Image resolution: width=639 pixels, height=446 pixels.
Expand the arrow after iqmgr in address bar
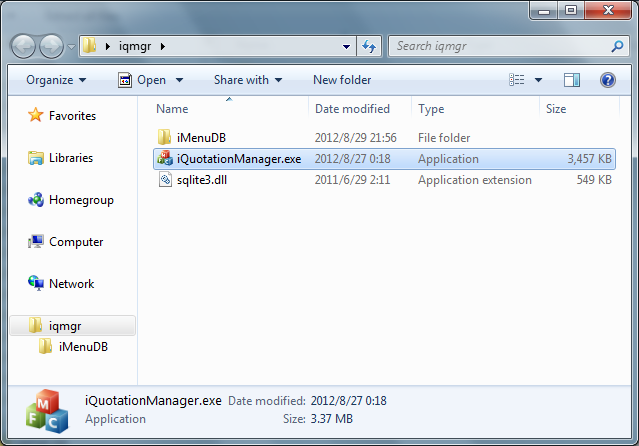(x=163, y=46)
